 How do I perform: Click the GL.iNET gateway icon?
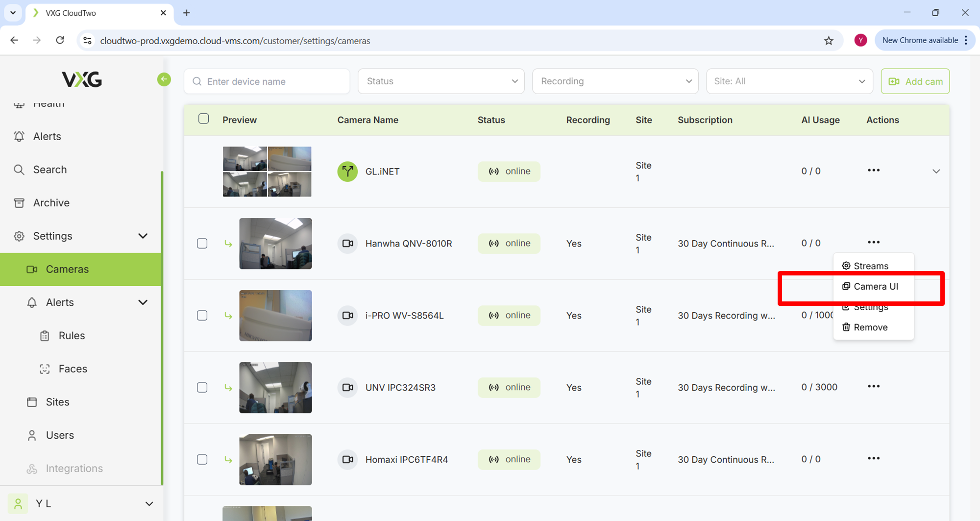point(347,172)
